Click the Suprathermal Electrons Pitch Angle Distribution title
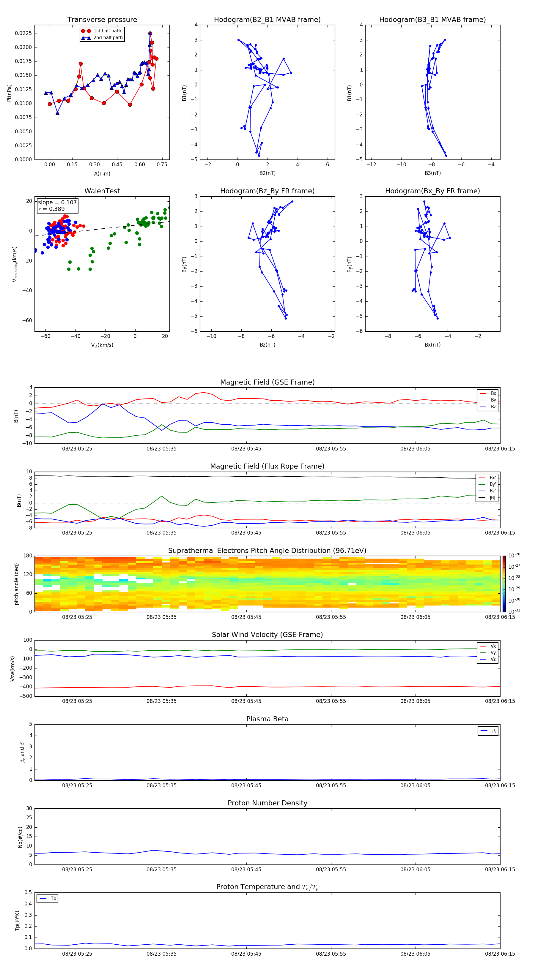The width and height of the screenshot is (535, 980). tap(267, 551)
